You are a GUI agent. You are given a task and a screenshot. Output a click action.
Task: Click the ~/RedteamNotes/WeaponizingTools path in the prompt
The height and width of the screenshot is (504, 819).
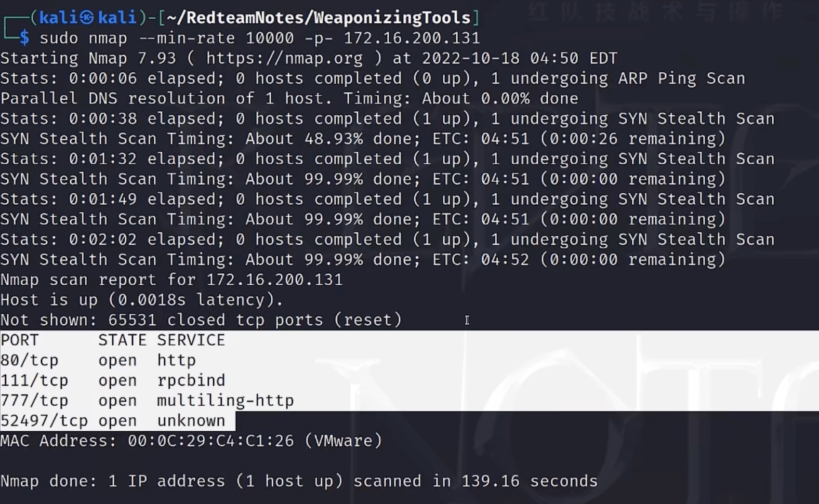point(318,18)
